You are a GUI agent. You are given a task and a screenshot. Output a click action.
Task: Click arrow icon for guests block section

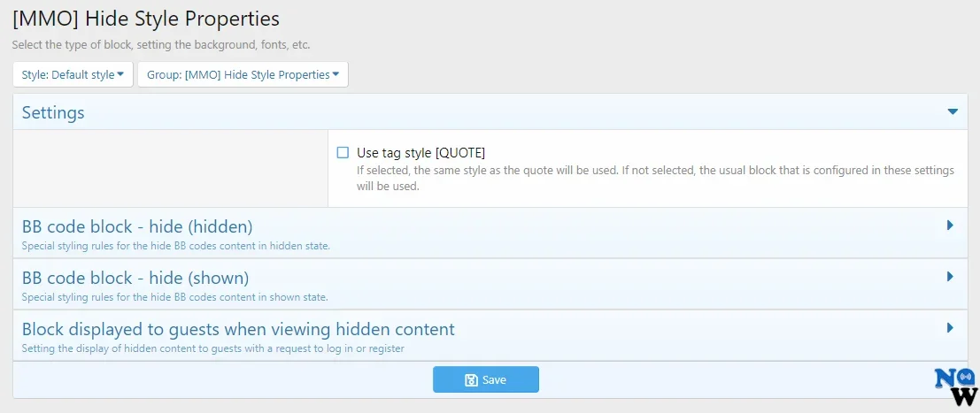coord(950,328)
